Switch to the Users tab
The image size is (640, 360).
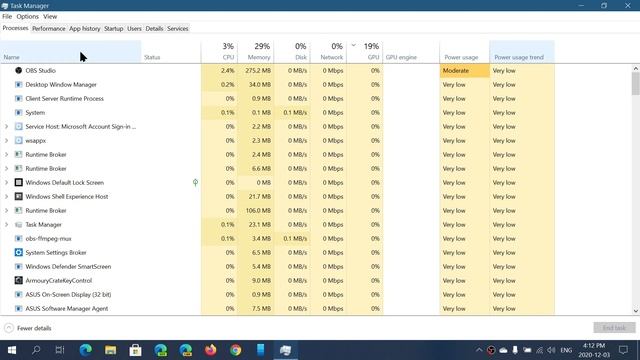pyautogui.click(x=134, y=29)
